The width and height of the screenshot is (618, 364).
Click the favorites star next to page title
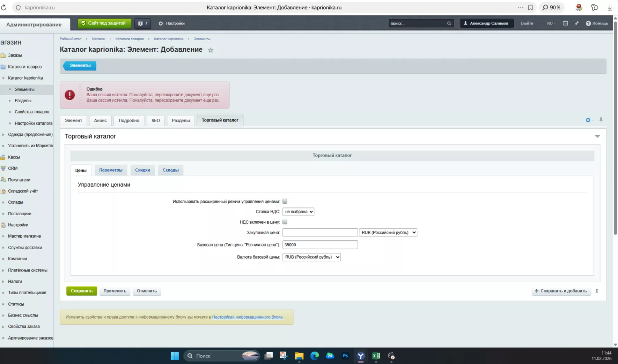click(x=211, y=50)
